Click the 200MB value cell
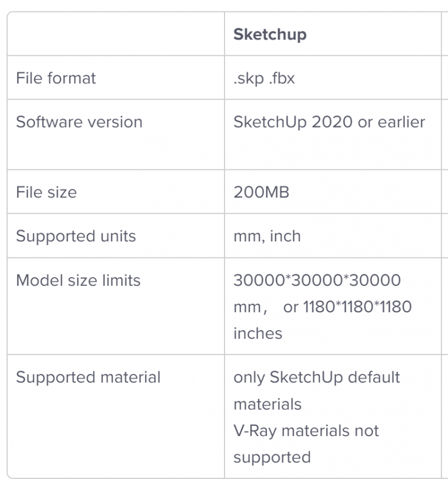 pos(261,192)
